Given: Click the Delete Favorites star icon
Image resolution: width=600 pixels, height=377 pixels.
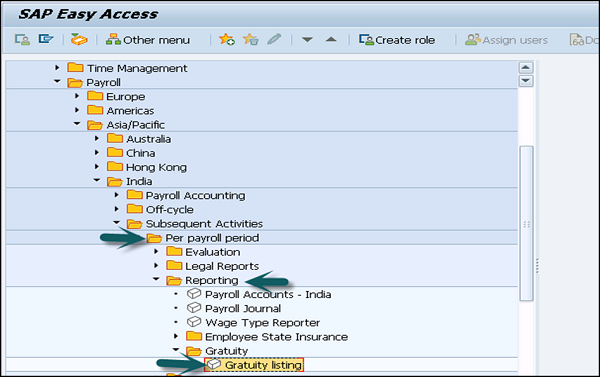Looking at the screenshot, I should [x=251, y=39].
